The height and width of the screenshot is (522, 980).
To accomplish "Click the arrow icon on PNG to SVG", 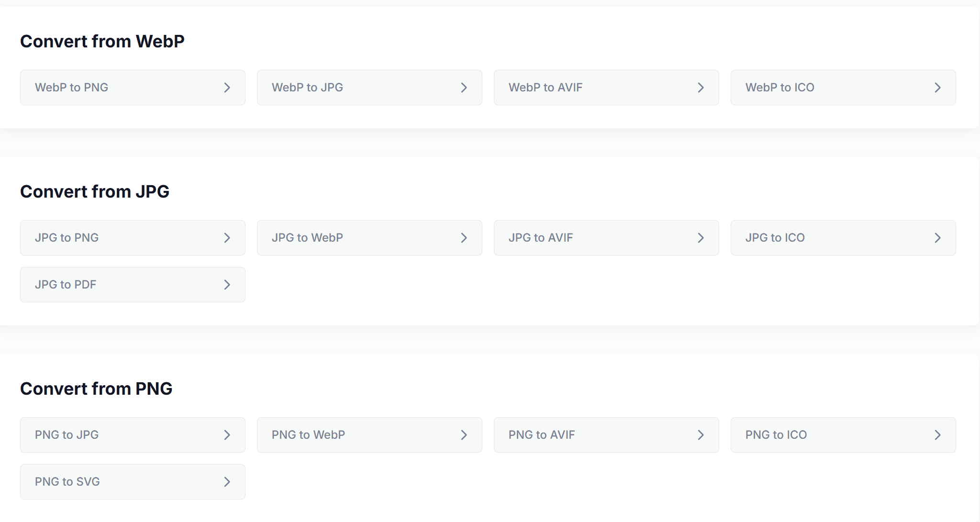I will 227,482.
